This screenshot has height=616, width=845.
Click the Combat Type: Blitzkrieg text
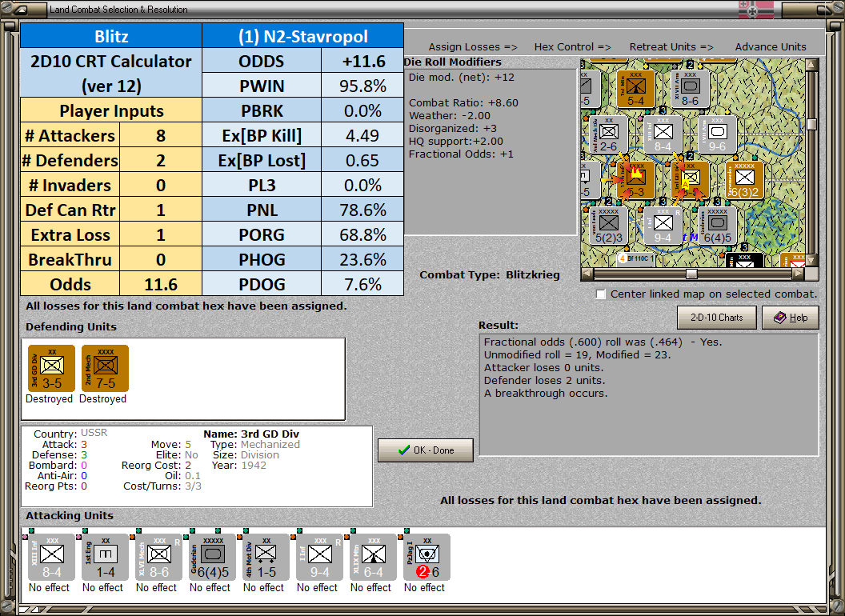point(490,275)
